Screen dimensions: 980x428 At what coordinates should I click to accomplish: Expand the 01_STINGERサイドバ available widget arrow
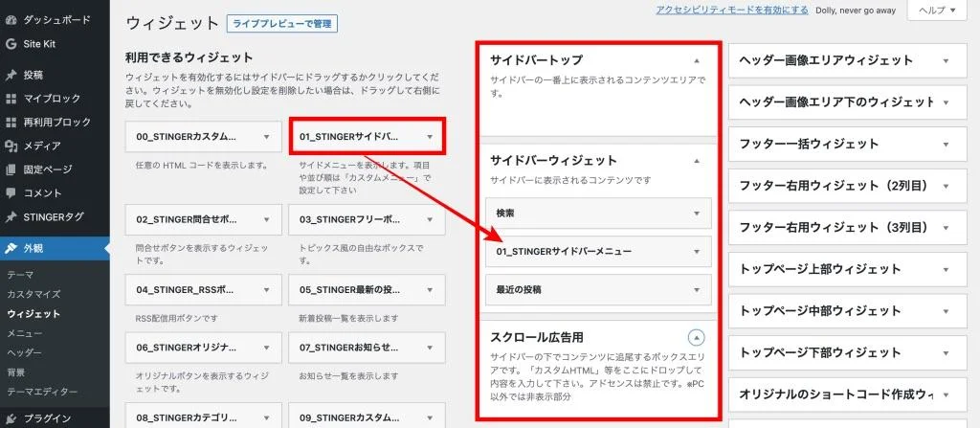pos(430,136)
